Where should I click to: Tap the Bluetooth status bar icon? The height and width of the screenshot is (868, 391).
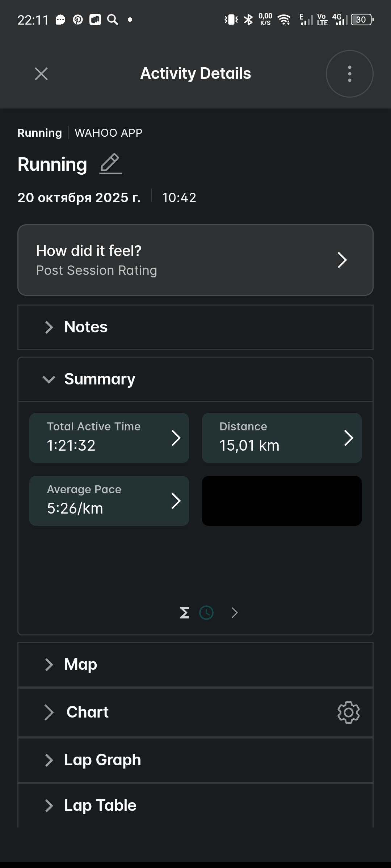tap(248, 20)
